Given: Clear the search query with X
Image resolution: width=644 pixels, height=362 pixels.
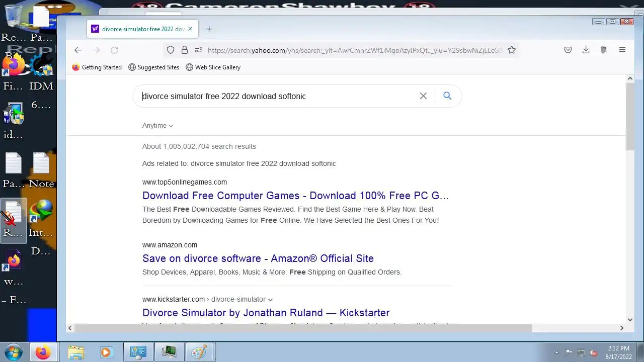Looking at the screenshot, I should (423, 96).
